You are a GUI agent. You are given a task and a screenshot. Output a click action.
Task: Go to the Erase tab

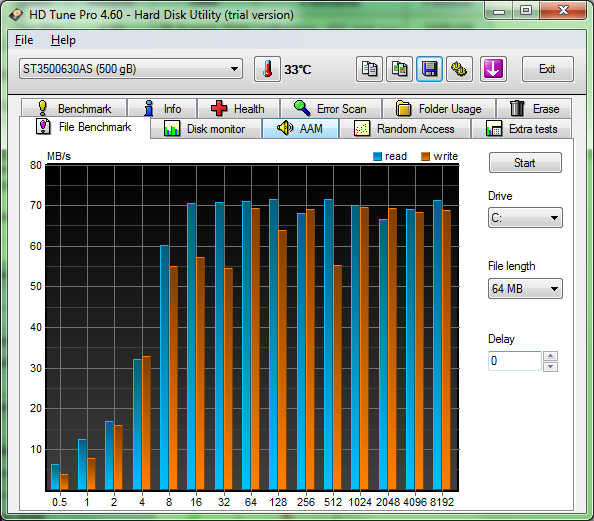pyautogui.click(x=534, y=108)
